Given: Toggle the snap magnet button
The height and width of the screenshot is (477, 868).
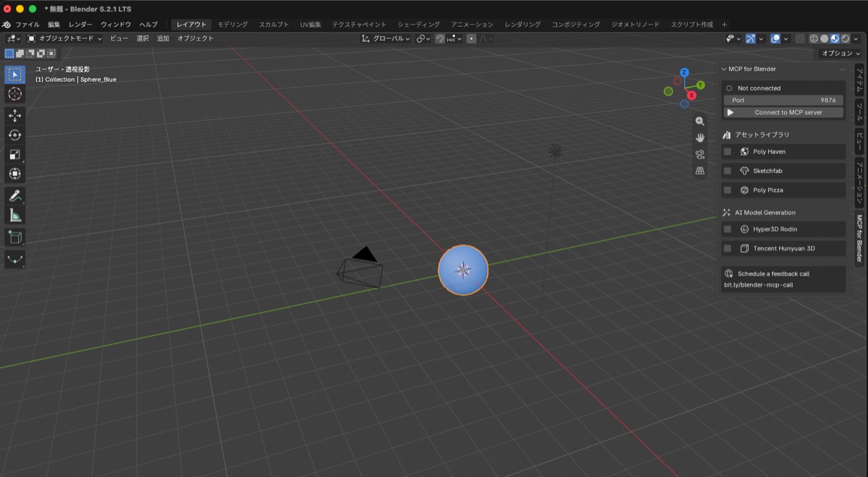Looking at the screenshot, I should (x=440, y=38).
